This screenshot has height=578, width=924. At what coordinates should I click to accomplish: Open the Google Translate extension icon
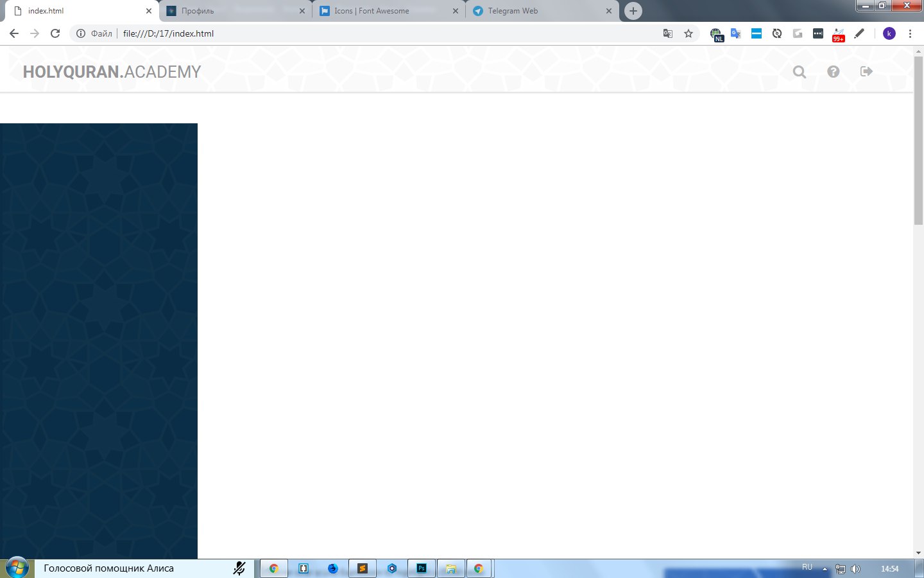click(736, 33)
